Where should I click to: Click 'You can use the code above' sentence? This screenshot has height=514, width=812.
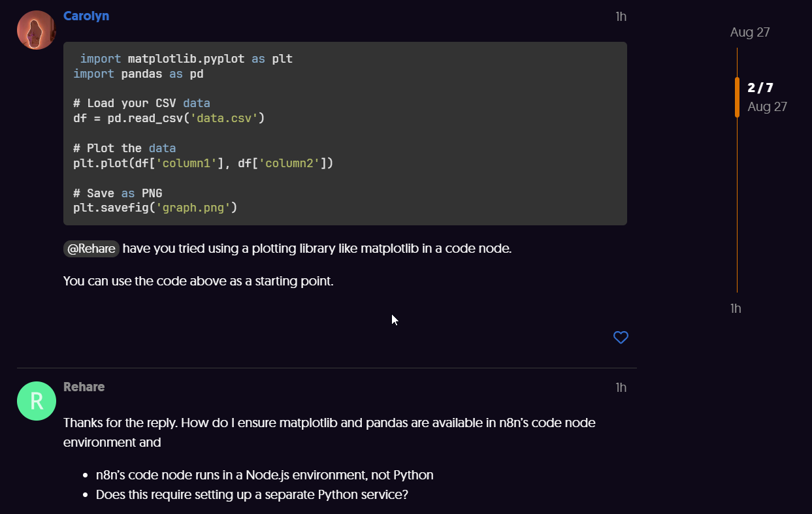pyautogui.click(x=199, y=281)
